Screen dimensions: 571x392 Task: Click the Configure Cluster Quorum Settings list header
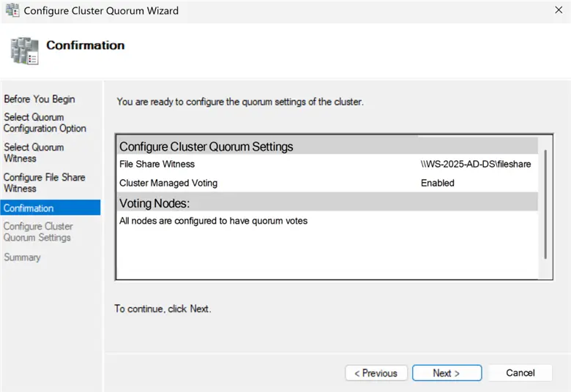pyautogui.click(x=326, y=146)
